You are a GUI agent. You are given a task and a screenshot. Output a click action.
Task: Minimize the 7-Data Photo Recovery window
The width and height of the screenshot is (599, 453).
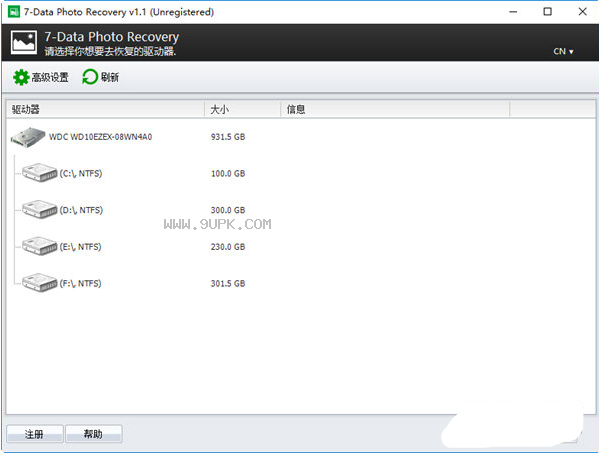point(513,12)
